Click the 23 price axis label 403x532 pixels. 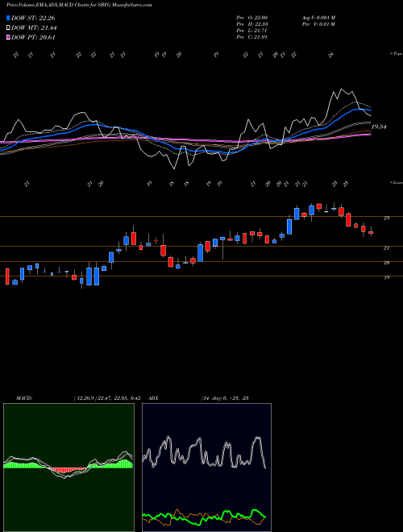(x=386, y=218)
